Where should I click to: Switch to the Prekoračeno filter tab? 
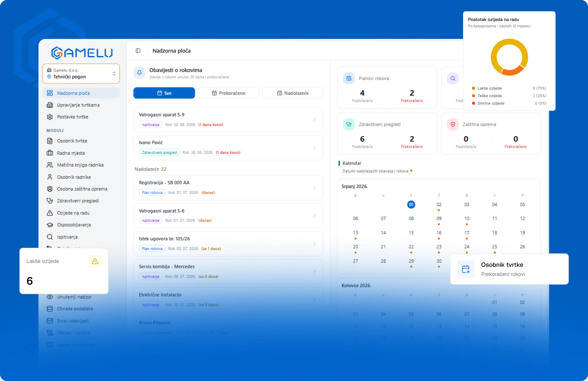228,93
